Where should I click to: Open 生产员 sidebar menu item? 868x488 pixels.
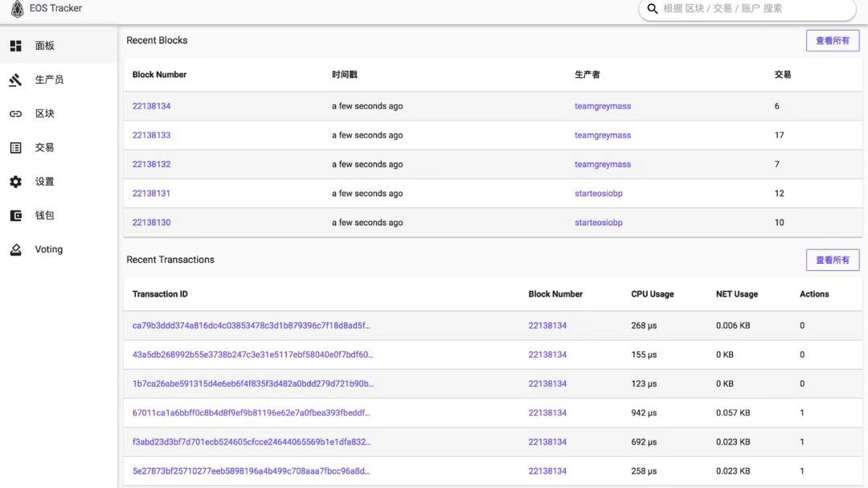[59, 80]
